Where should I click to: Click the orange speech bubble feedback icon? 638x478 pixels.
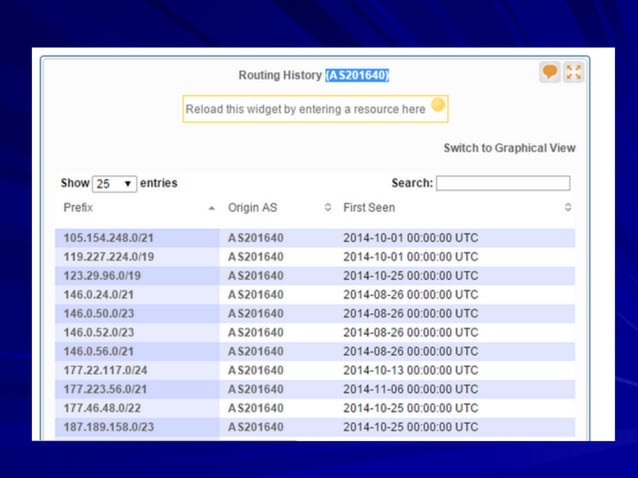point(550,72)
